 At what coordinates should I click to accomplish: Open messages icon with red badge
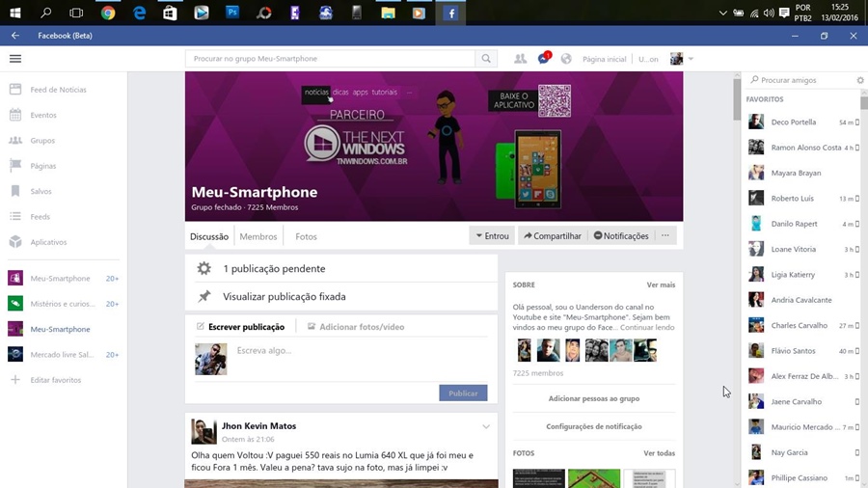coord(544,58)
